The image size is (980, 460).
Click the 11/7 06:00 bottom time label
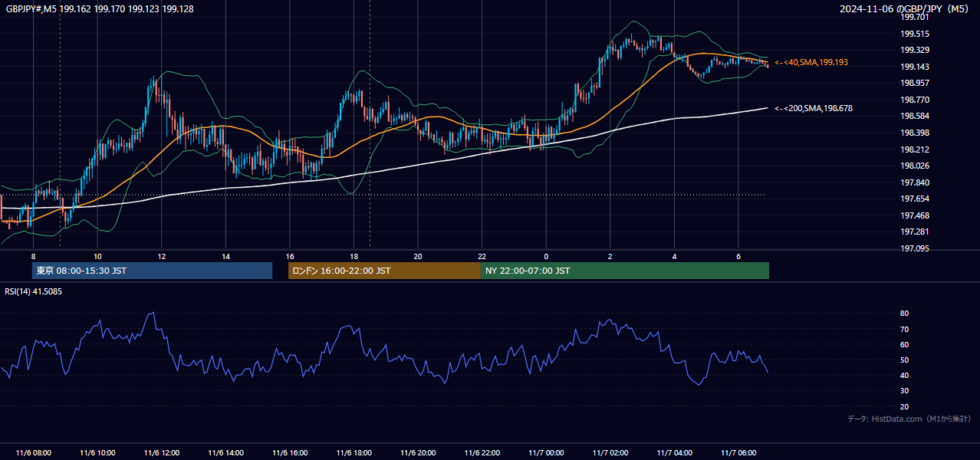point(738,453)
